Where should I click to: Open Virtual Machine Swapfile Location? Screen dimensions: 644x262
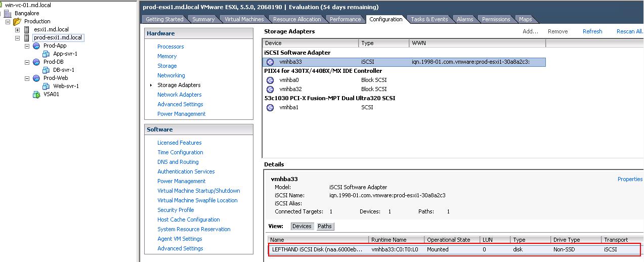(197, 200)
